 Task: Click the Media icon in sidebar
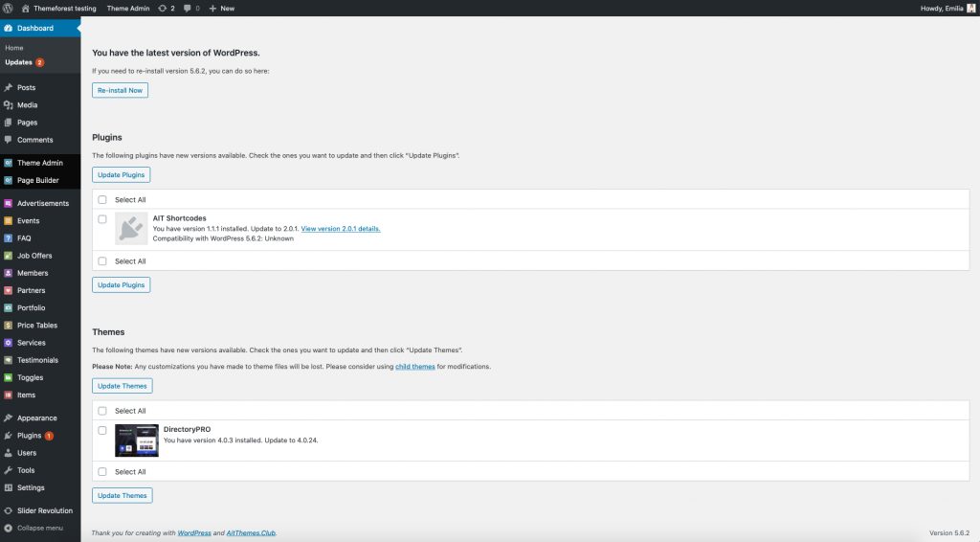click(8, 105)
